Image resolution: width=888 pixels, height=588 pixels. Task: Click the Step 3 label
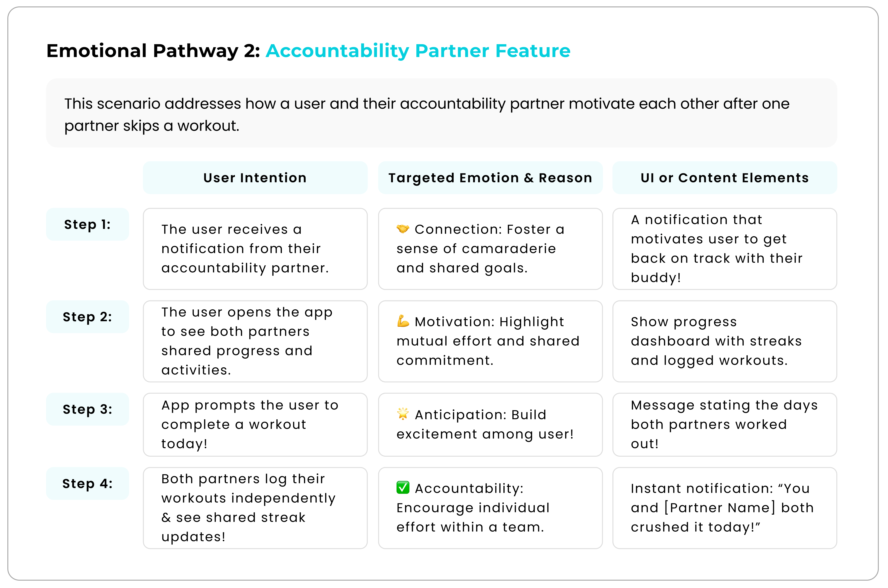coord(88,409)
